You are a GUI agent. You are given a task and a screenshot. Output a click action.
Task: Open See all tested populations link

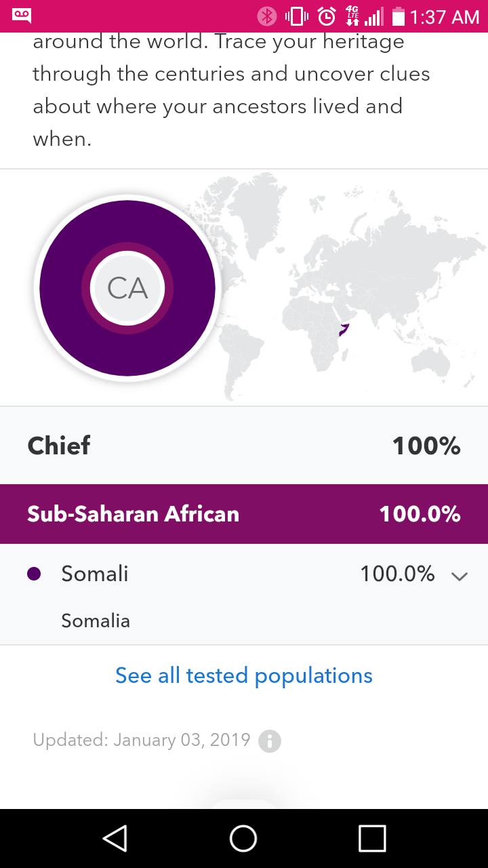tap(244, 675)
